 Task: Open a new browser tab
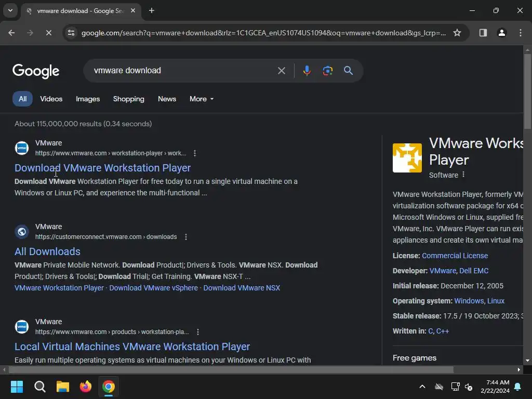pos(152,10)
